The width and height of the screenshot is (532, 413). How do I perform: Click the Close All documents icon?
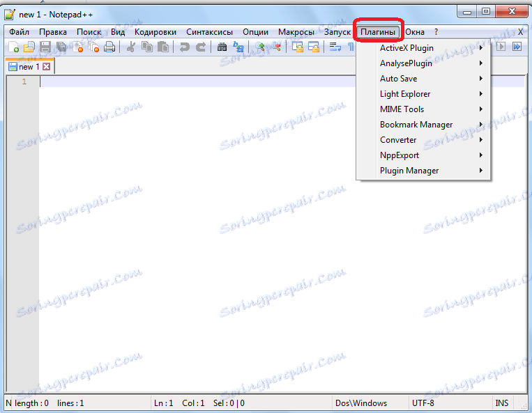point(93,47)
